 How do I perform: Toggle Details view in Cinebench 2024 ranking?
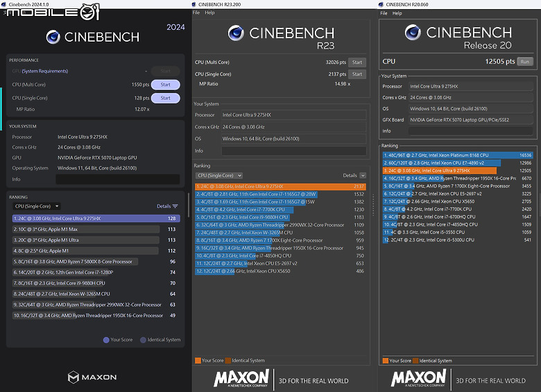tap(167, 206)
